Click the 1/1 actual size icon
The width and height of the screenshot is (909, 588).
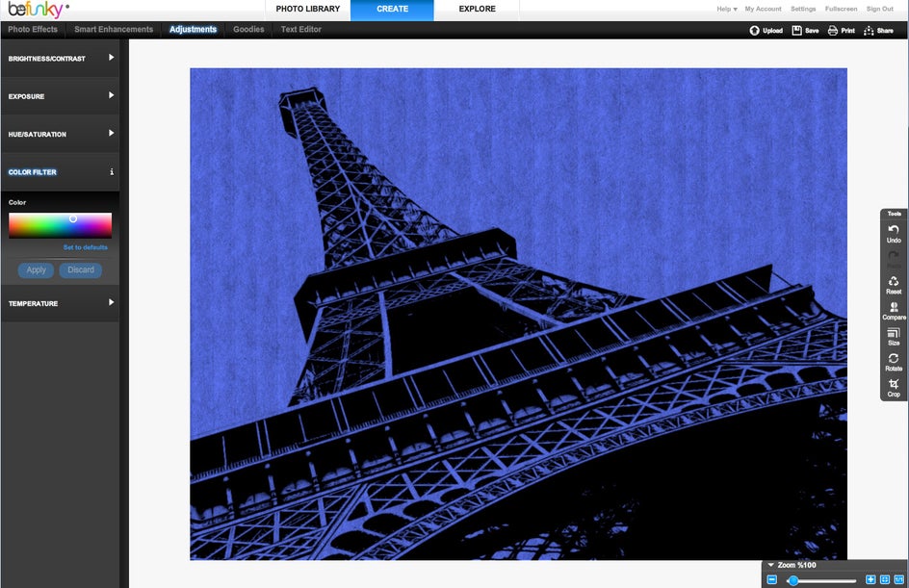click(x=899, y=579)
